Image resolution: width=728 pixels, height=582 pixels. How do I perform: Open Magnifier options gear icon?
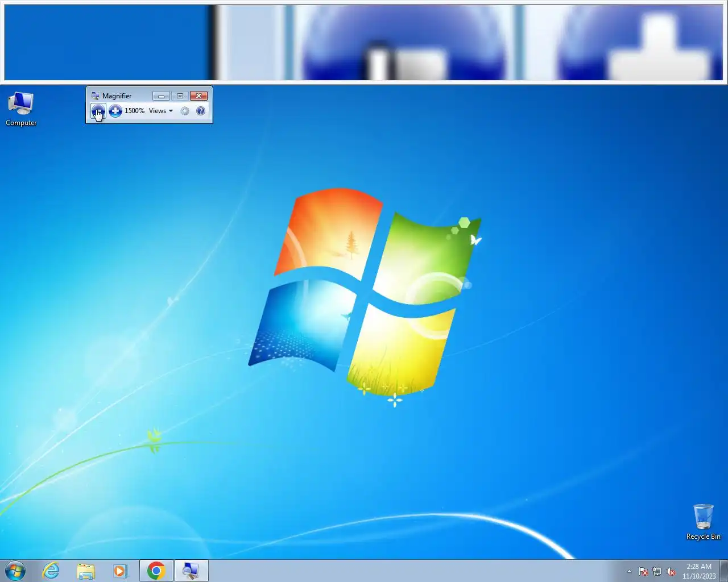[185, 111]
